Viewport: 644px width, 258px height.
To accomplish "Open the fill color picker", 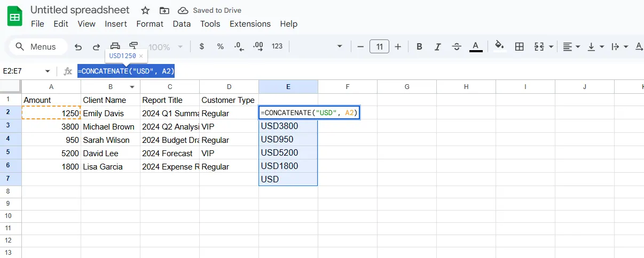I will [x=499, y=47].
